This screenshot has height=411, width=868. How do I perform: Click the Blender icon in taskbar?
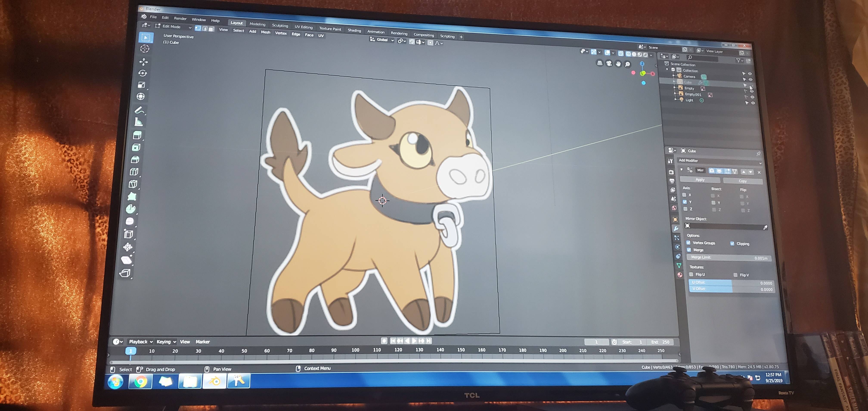214,381
